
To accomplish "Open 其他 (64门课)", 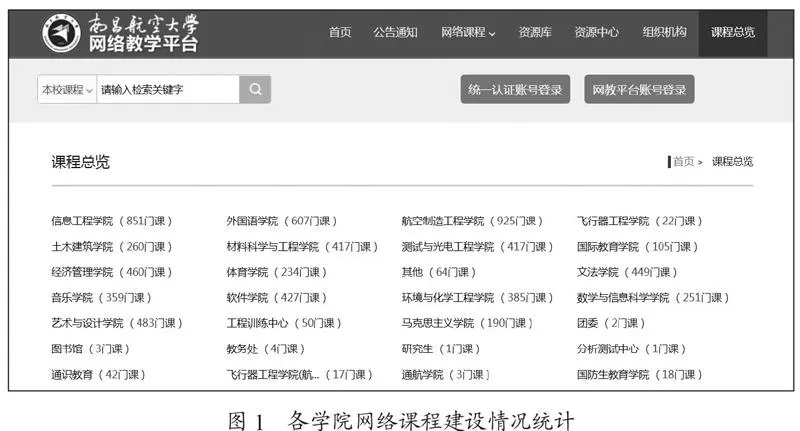I will coord(439,272).
